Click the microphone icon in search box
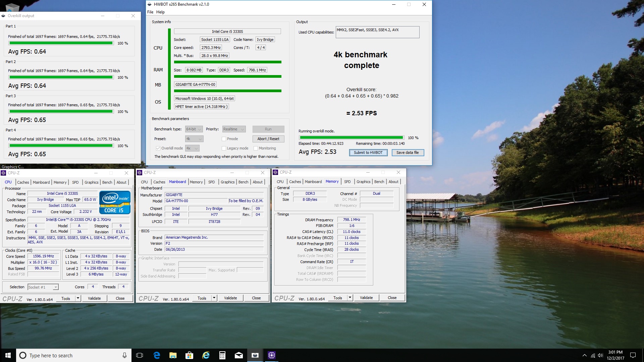 click(x=124, y=355)
